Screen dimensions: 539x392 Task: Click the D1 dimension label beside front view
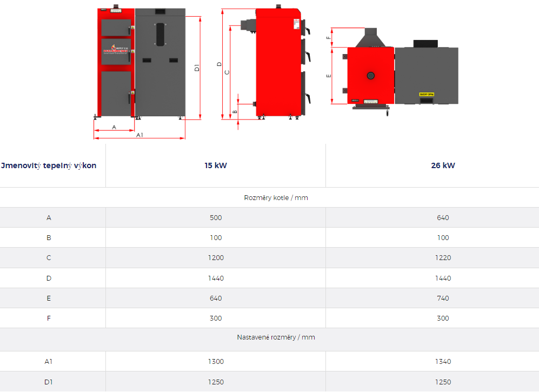(x=197, y=68)
